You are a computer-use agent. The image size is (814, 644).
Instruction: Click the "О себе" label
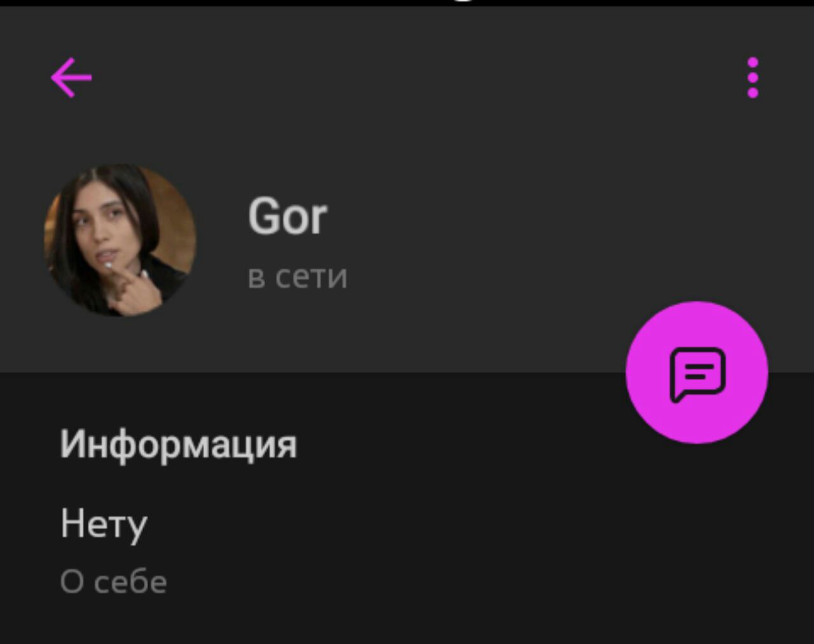[x=113, y=582]
